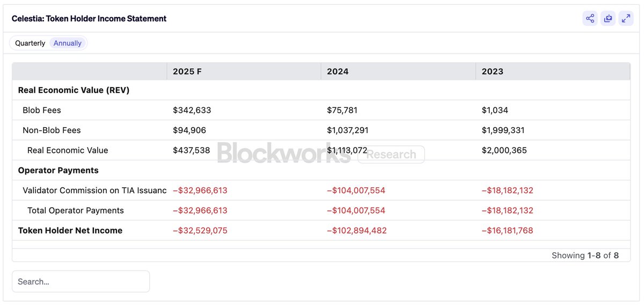
Task: Click the Operator Payments section row
Action: click(321, 170)
